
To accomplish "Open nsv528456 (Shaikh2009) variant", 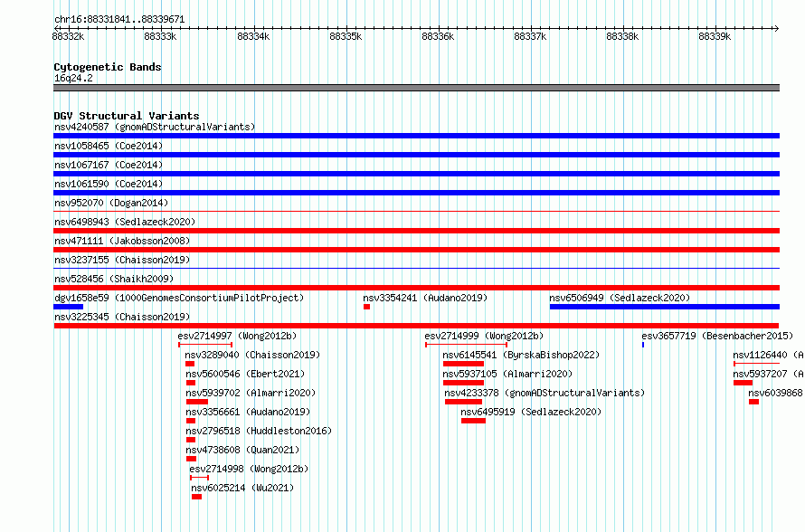I will (114, 279).
